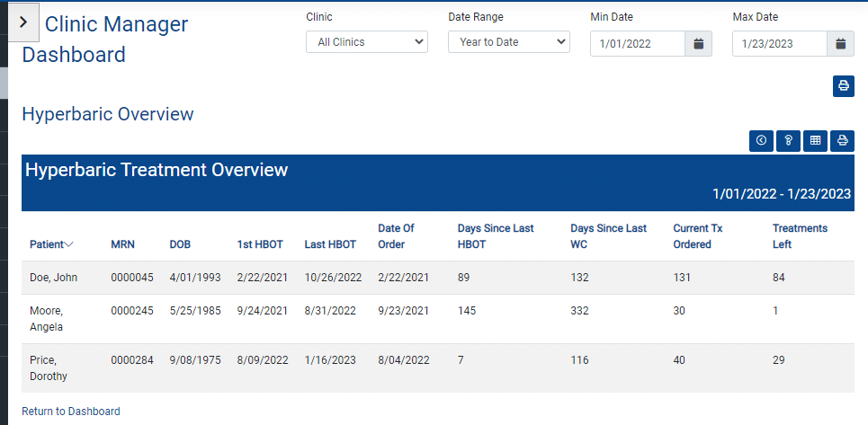The image size is (868, 425).
Task: Sort the table by the Patient column
Action: click(x=51, y=244)
